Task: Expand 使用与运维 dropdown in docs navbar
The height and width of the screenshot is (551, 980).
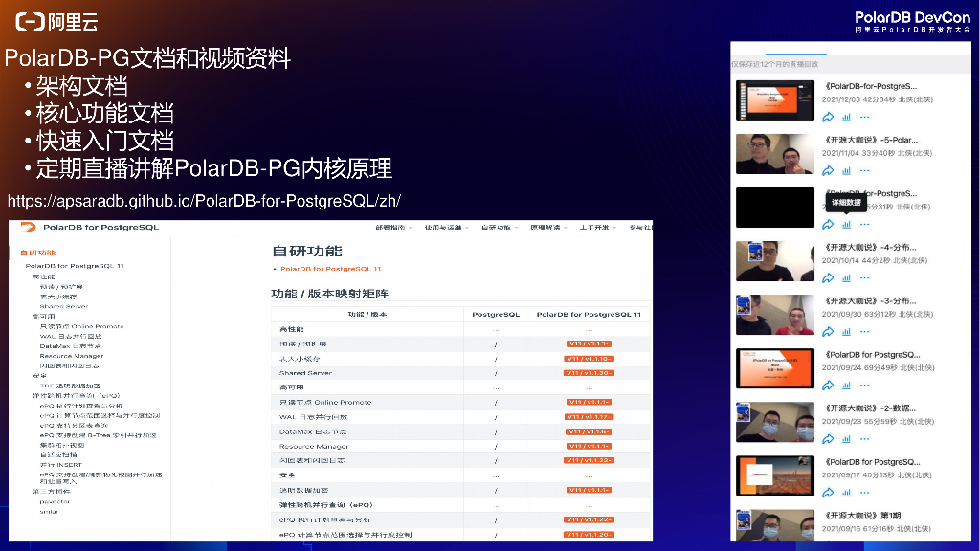Action: (446, 228)
